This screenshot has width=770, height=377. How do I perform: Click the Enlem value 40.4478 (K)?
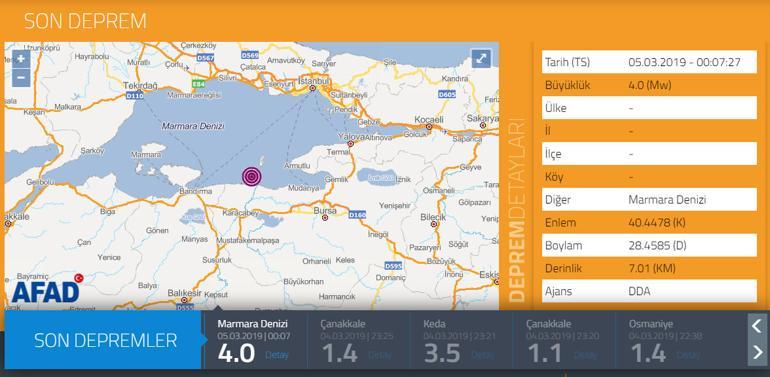[657, 222]
